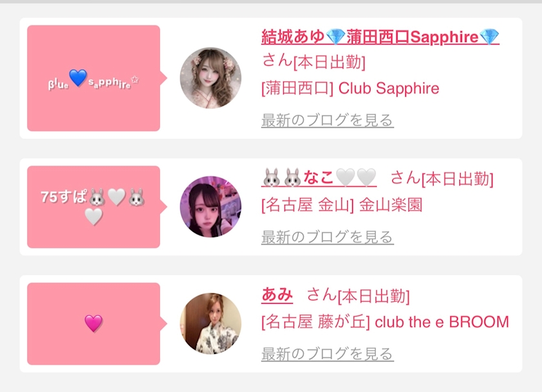Click なこ round profile photo
Screen dimensions: 542x392
click(210, 207)
